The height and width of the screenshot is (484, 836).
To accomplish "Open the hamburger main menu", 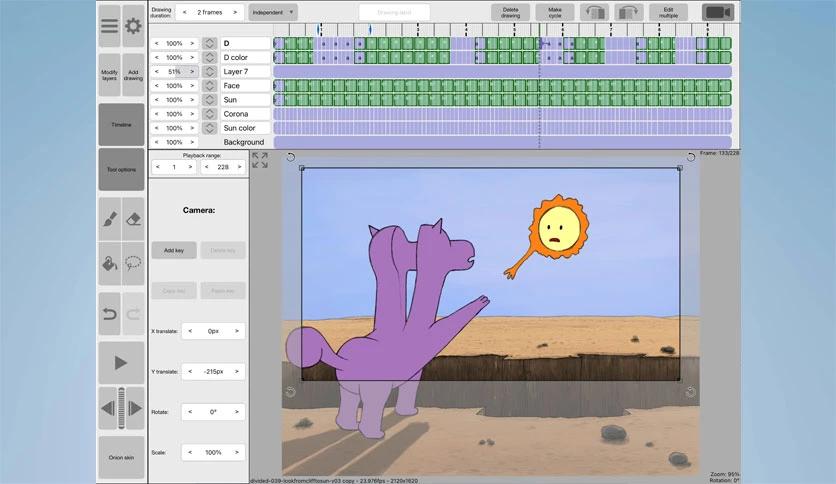I will coord(109,26).
